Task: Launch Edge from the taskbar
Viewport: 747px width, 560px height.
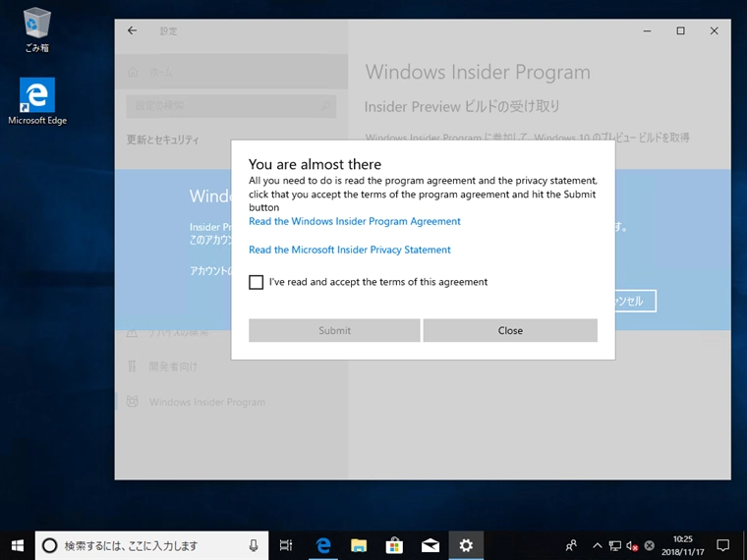Action: (323, 545)
